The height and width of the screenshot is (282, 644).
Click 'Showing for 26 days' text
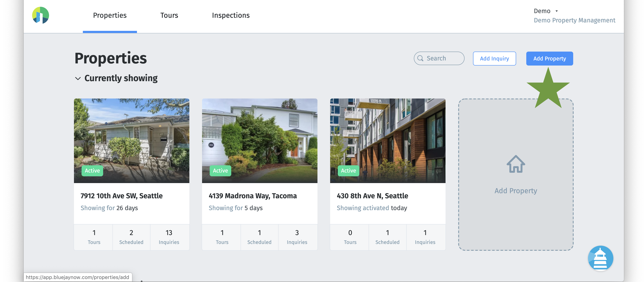pyautogui.click(x=109, y=208)
